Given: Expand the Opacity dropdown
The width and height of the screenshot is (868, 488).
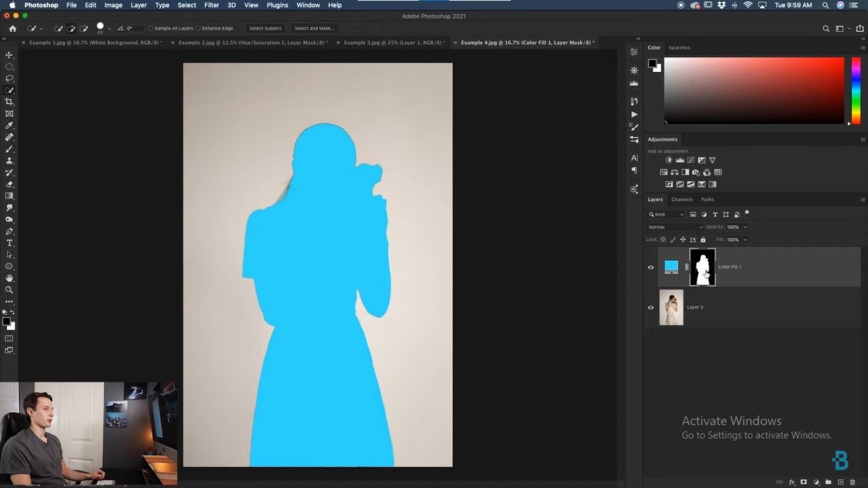Looking at the screenshot, I should pyautogui.click(x=744, y=227).
